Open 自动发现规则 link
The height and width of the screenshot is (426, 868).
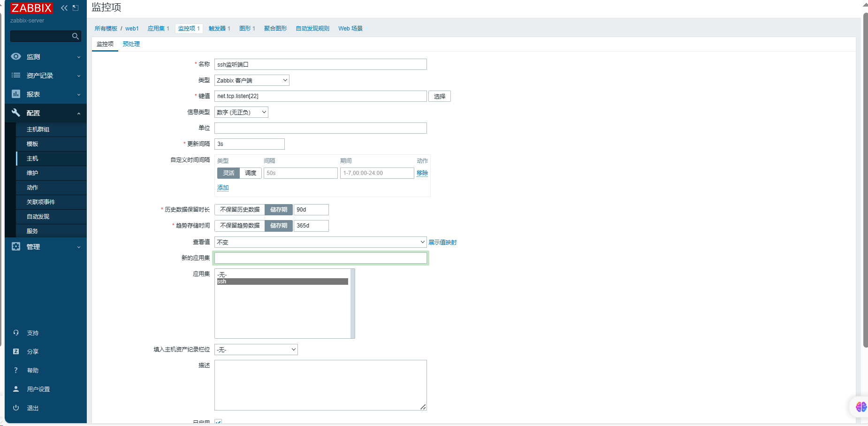point(312,29)
